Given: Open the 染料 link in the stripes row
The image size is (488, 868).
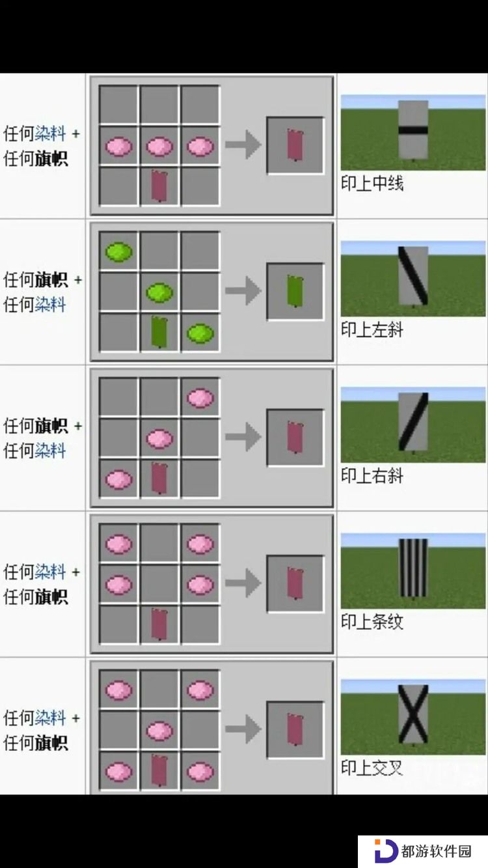Looking at the screenshot, I should click(50, 572).
